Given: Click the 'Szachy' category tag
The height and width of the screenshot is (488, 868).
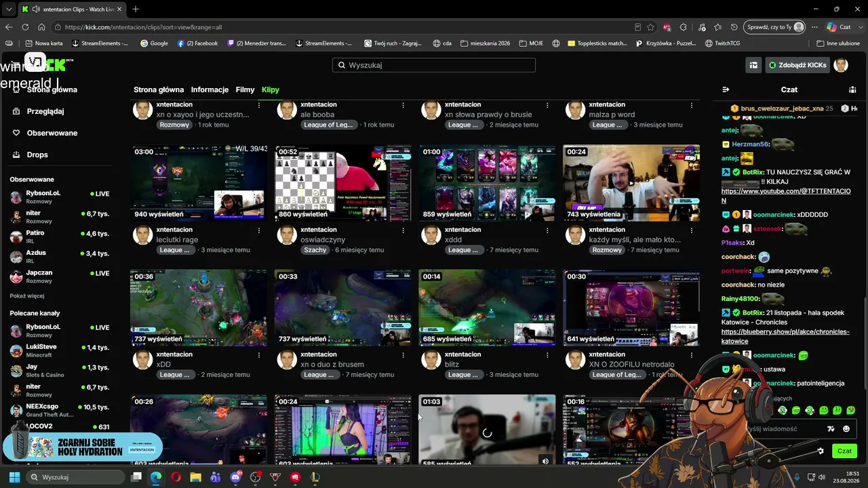Looking at the screenshot, I should click(315, 250).
